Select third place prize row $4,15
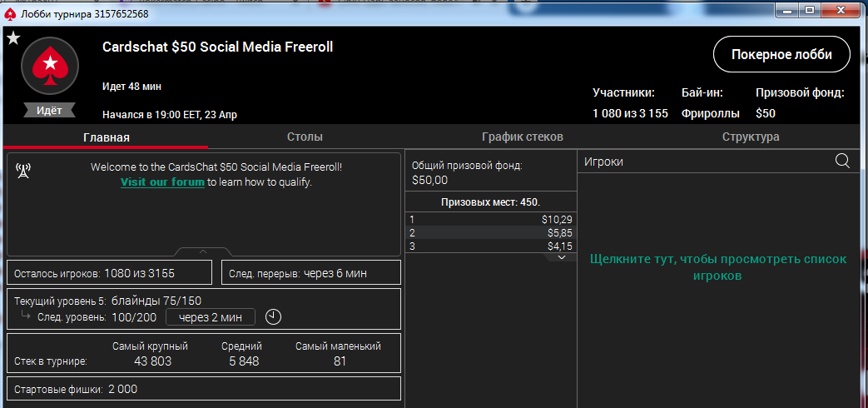This screenshot has height=408, width=868. tap(490, 246)
